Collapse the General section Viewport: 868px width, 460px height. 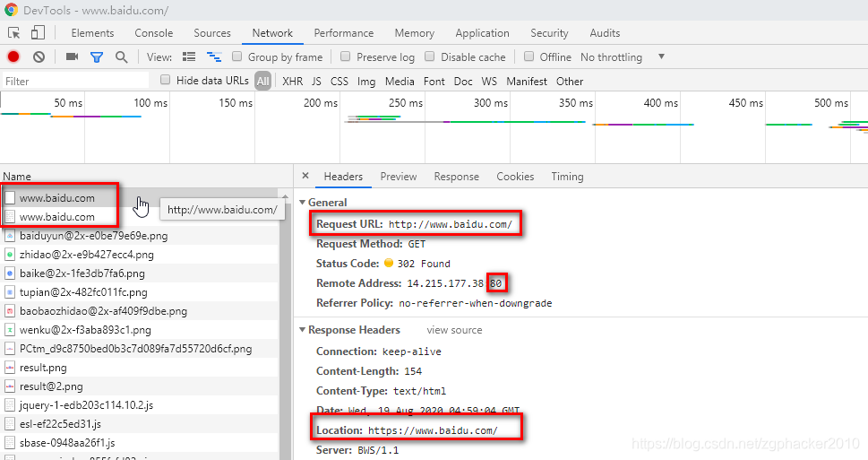point(302,203)
